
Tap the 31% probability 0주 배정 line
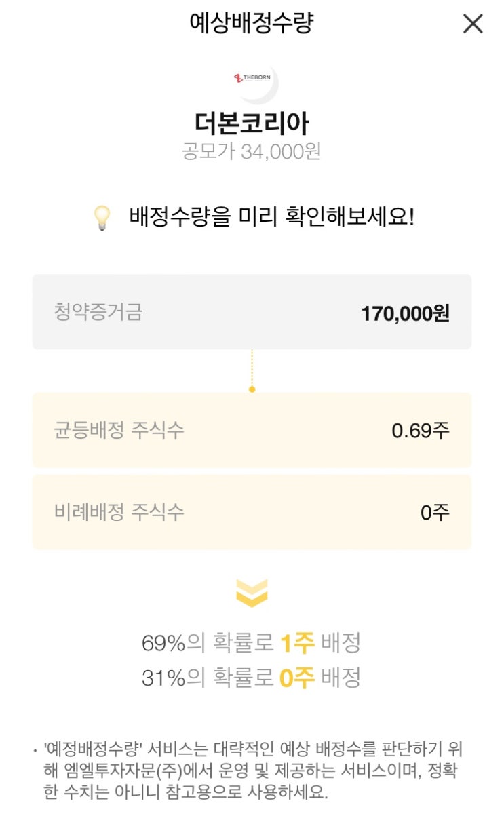point(251,678)
